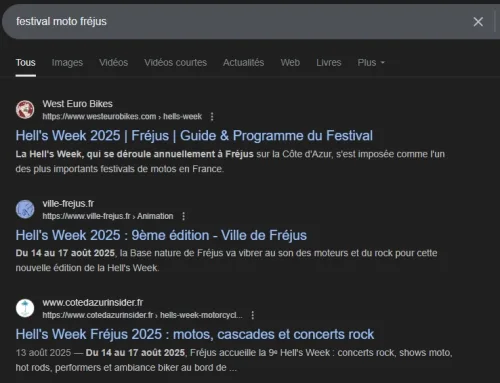Switch to the Images tab
Viewport: 500px width, 383px height.
click(x=67, y=63)
